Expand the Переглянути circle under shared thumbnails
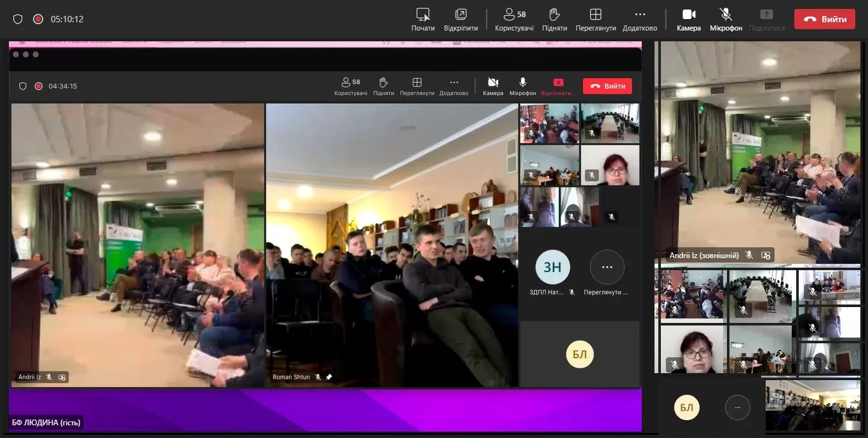Viewport: 868px width, 438px height. pyautogui.click(x=607, y=268)
